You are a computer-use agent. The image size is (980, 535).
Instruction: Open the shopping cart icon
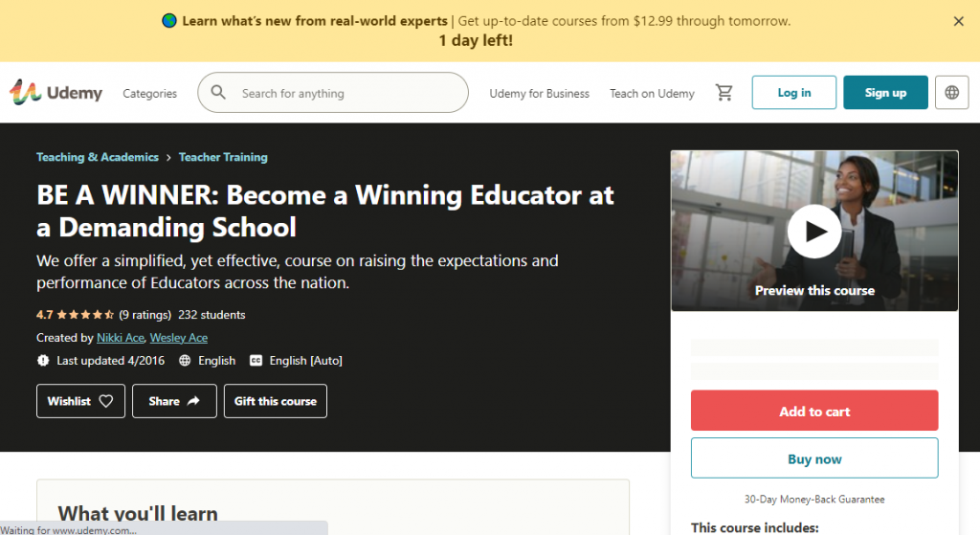tap(724, 93)
